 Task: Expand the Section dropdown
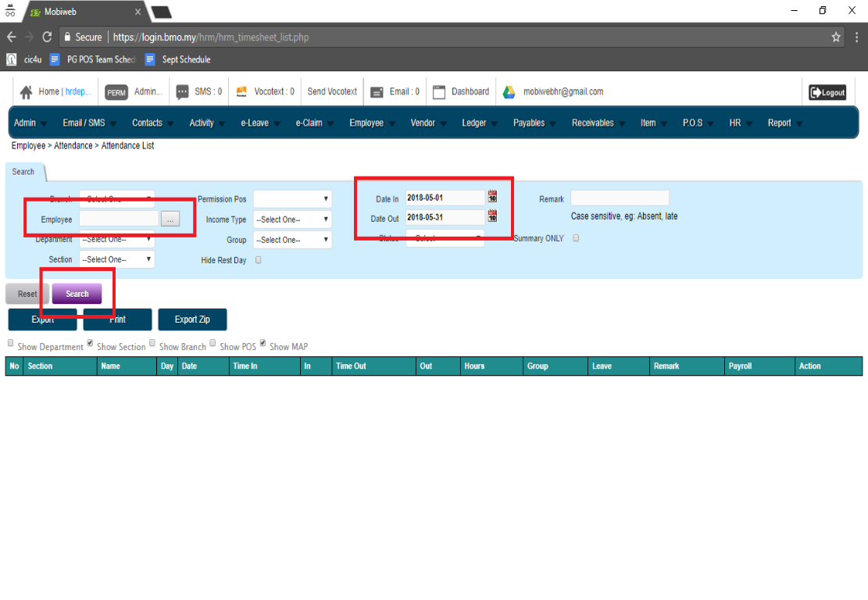pos(117,259)
